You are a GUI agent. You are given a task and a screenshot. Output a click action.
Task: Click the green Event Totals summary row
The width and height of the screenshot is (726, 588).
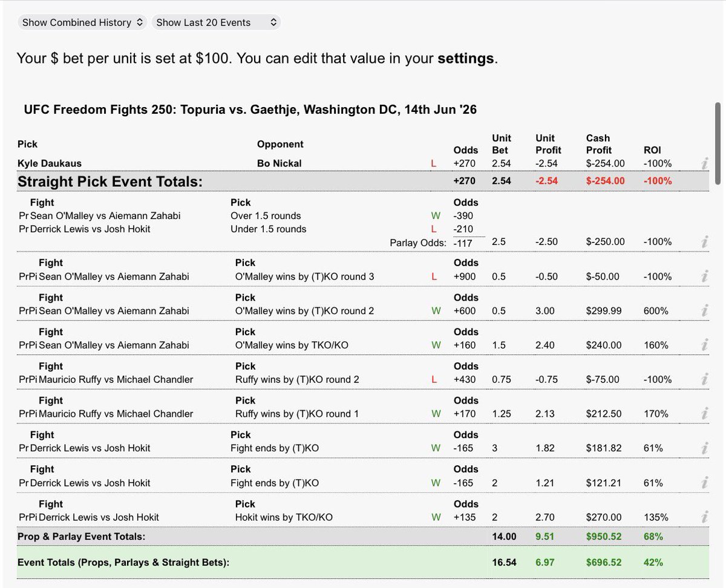pos(363,562)
